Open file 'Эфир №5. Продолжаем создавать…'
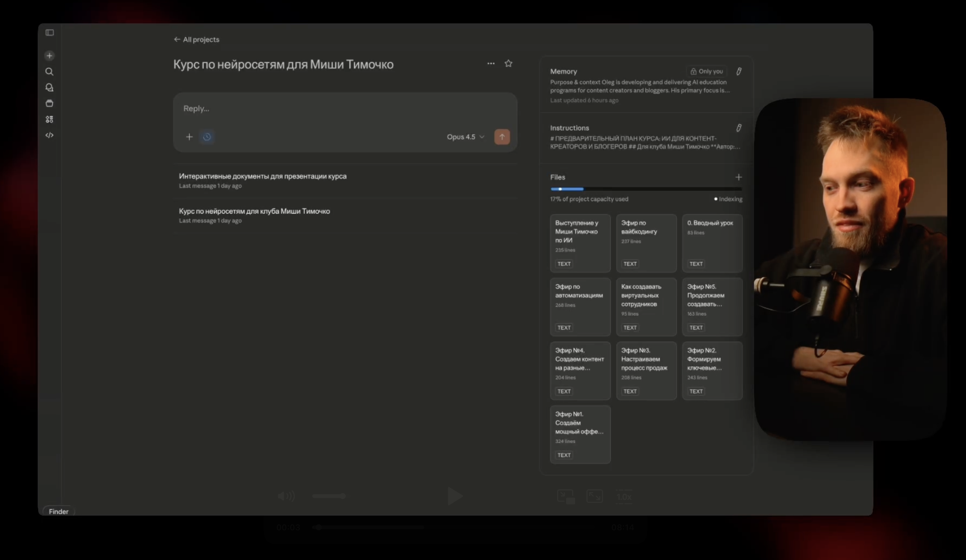Viewport: 966px width, 560px height. (x=712, y=307)
